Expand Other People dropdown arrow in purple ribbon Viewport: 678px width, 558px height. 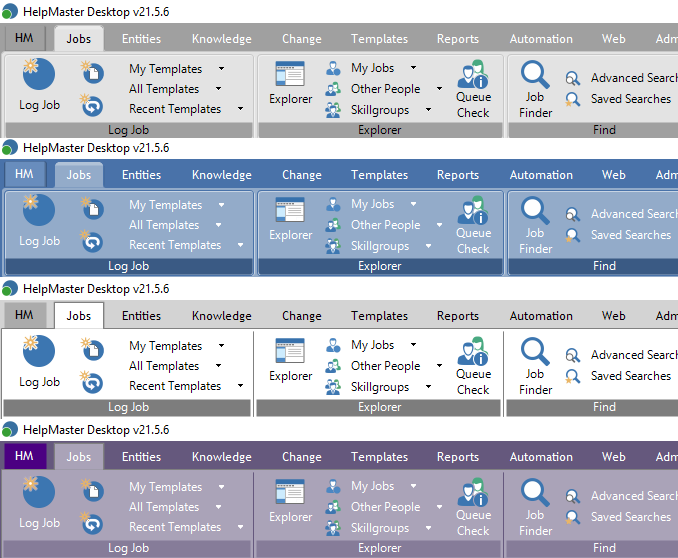pos(439,507)
